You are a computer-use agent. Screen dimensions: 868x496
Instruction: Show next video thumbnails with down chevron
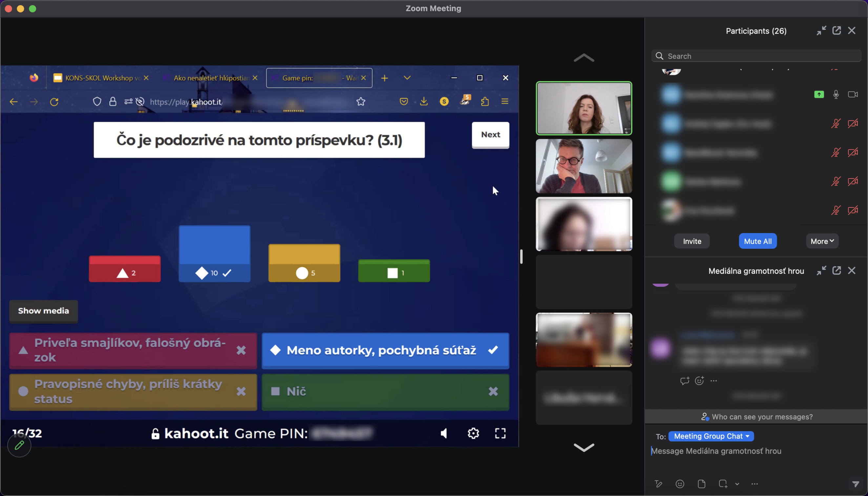[584, 447]
